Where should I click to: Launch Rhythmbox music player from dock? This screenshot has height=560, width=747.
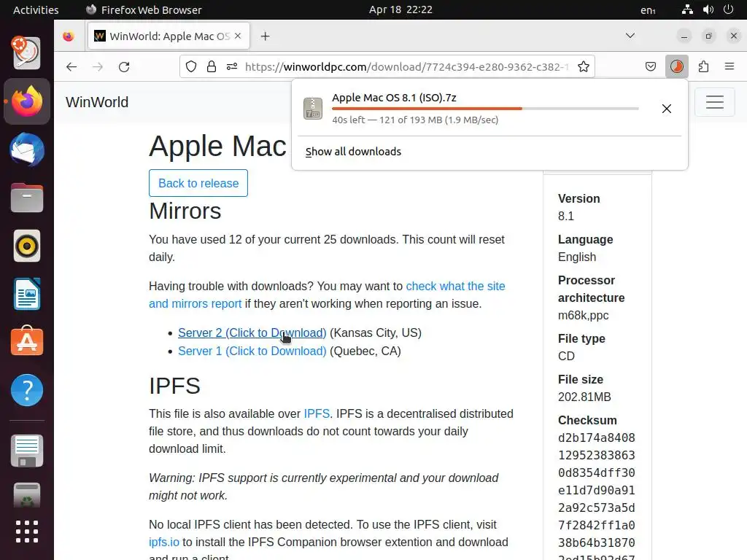[x=27, y=246]
